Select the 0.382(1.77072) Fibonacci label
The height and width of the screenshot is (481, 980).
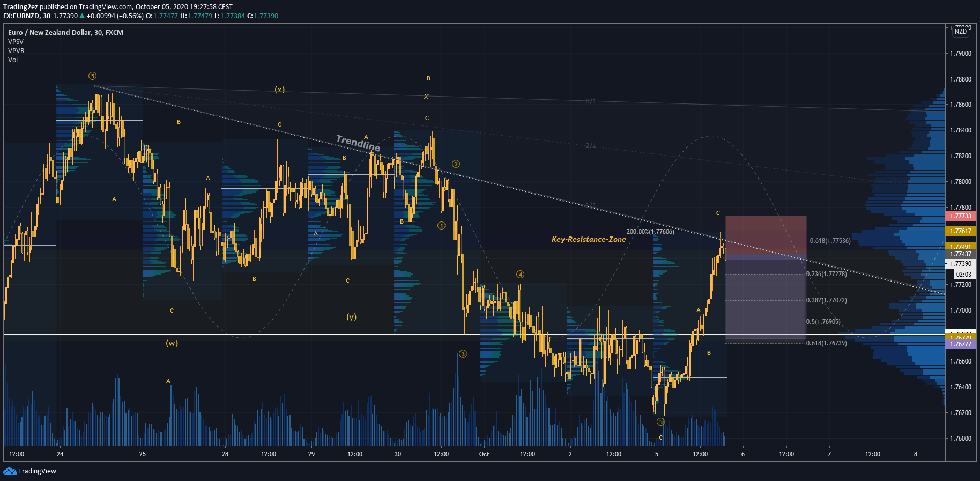click(x=827, y=300)
